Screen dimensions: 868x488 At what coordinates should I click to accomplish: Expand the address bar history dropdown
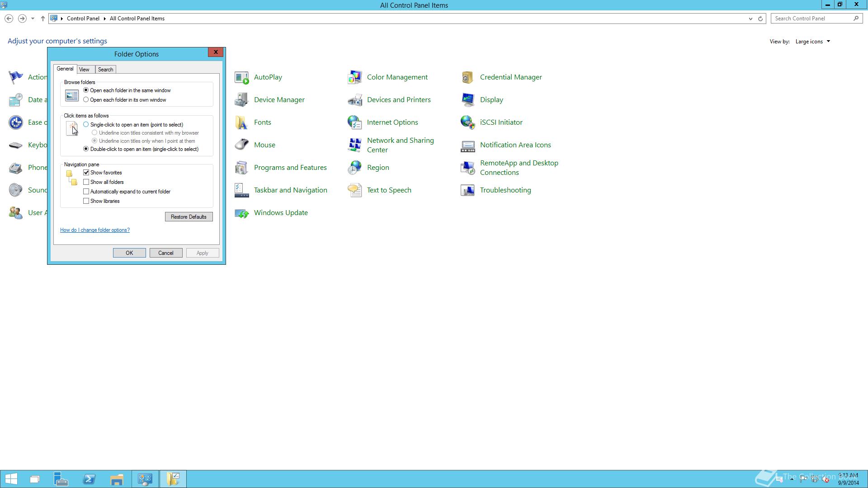[750, 19]
